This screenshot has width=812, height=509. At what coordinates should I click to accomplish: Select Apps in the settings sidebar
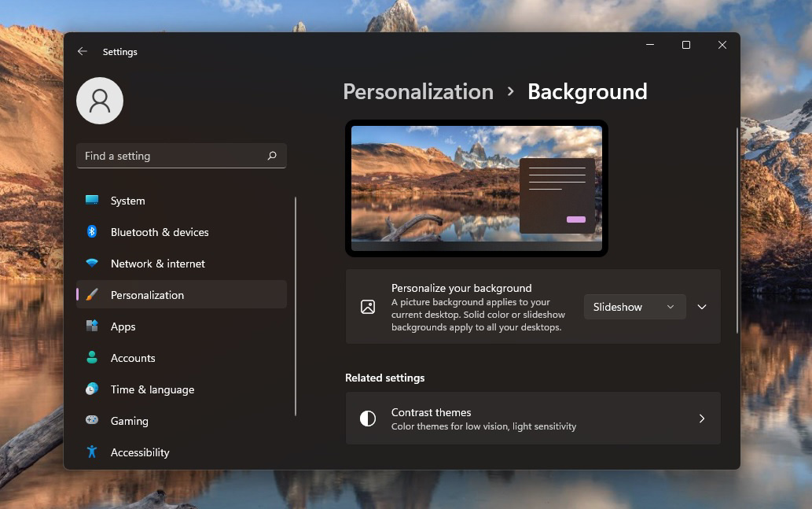coord(123,326)
